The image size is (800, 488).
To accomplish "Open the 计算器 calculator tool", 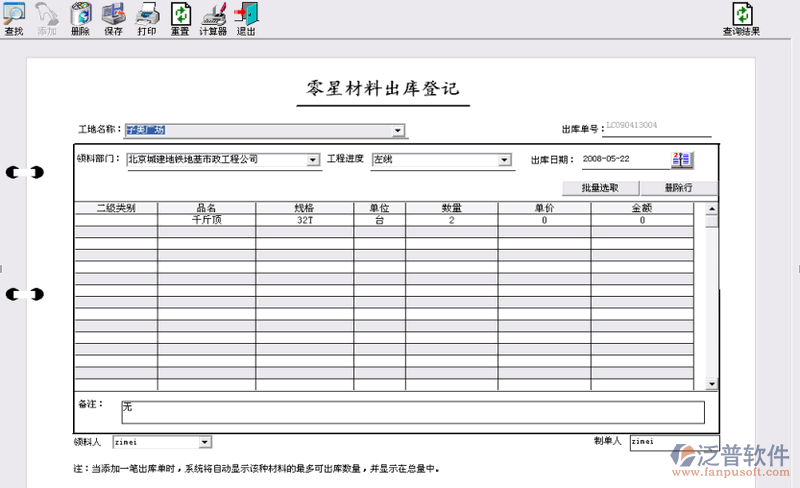I will (213, 16).
